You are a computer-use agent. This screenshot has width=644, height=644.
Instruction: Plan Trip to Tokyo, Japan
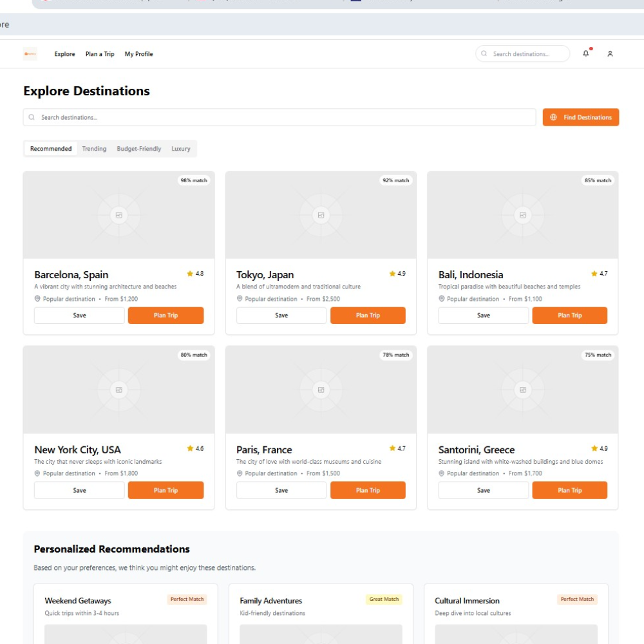pos(368,316)
